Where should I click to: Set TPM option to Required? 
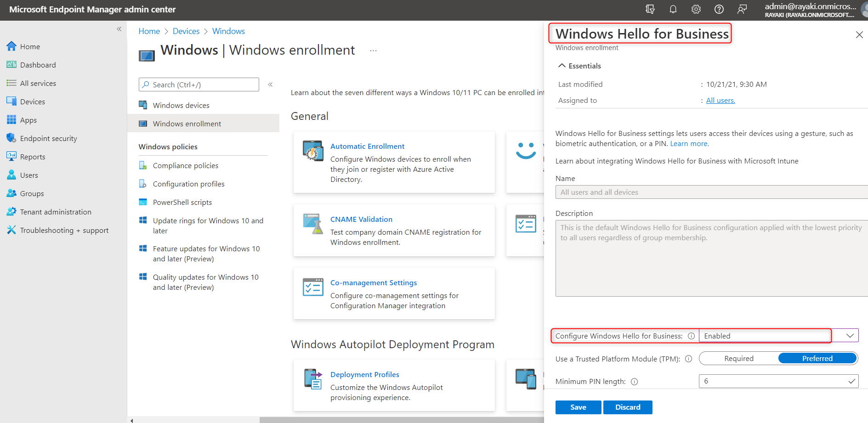pos(739,358)
